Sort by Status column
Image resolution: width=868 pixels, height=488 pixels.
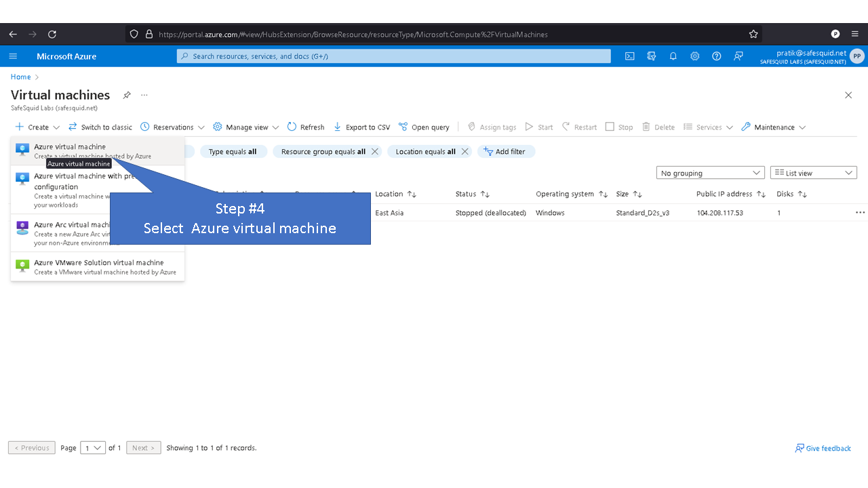pyautogui.click(x=473, y=194)
